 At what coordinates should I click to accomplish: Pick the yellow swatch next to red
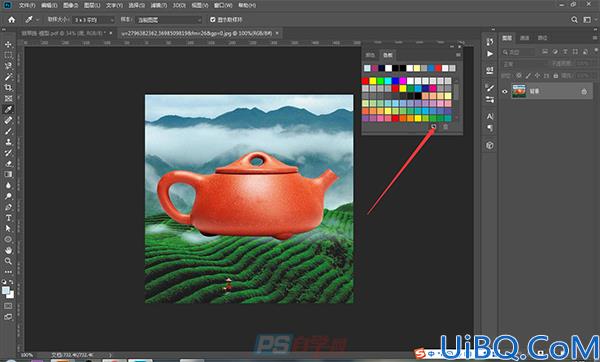pyautogui.click(x=373, y=81)
